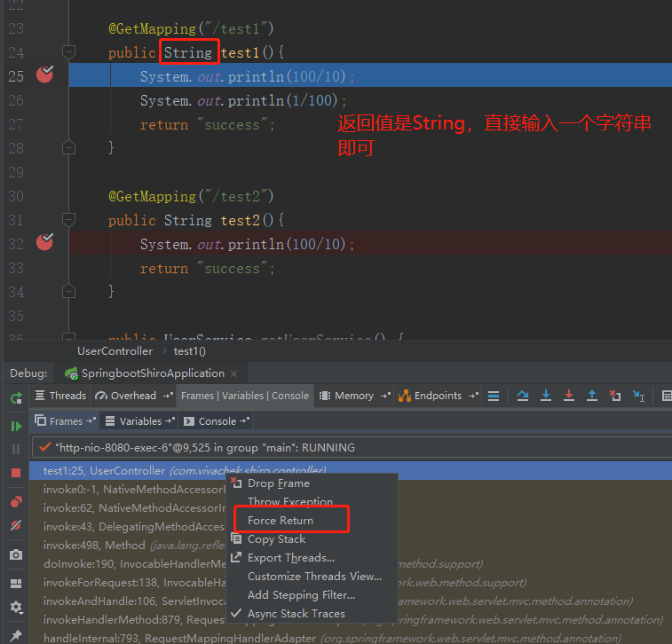This screenshot has height=644, width=672.
Task: Click Drop Frame toolbar icon
Action: (615, 396)
